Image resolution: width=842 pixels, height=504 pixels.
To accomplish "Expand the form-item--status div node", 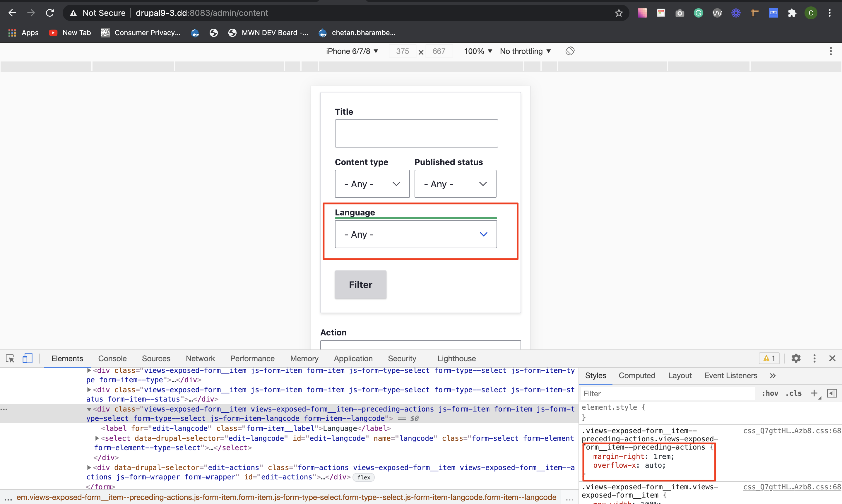I will (x=89, y=390).
